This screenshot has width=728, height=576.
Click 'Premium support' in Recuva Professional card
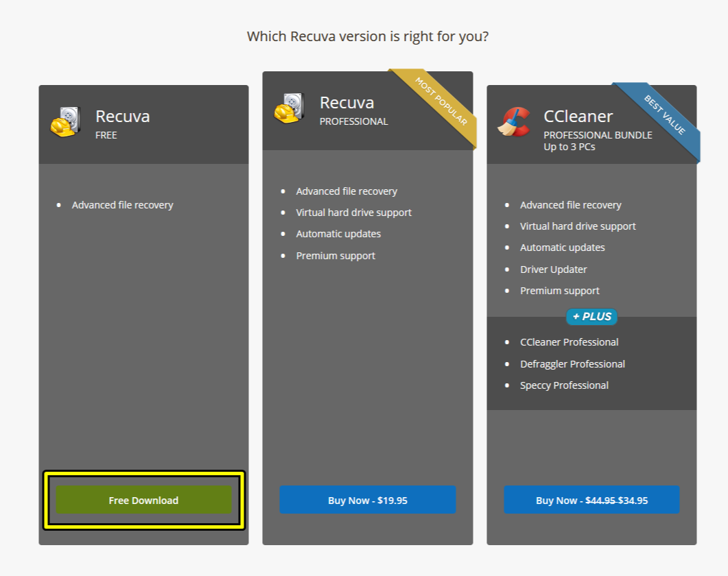point(336,256)
